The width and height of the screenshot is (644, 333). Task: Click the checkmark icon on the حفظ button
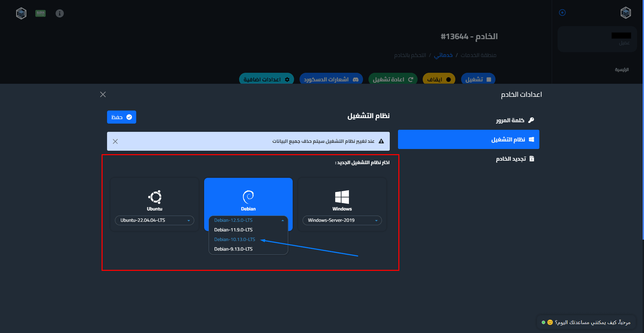[129, 117]
